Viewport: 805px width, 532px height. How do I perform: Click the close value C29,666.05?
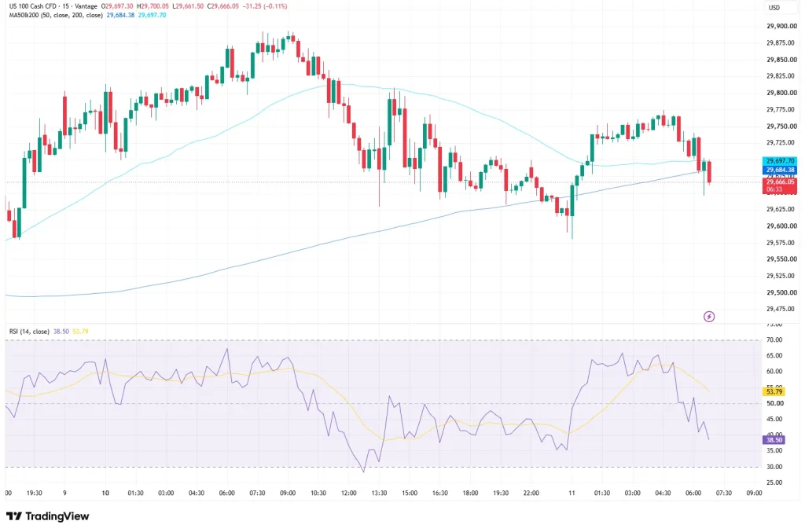coord(222,6)
